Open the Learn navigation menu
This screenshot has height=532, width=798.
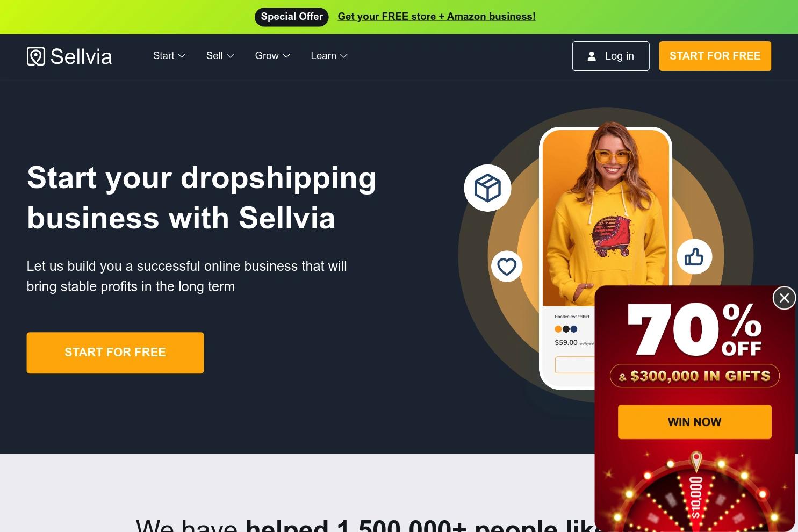tap(329, 56)
